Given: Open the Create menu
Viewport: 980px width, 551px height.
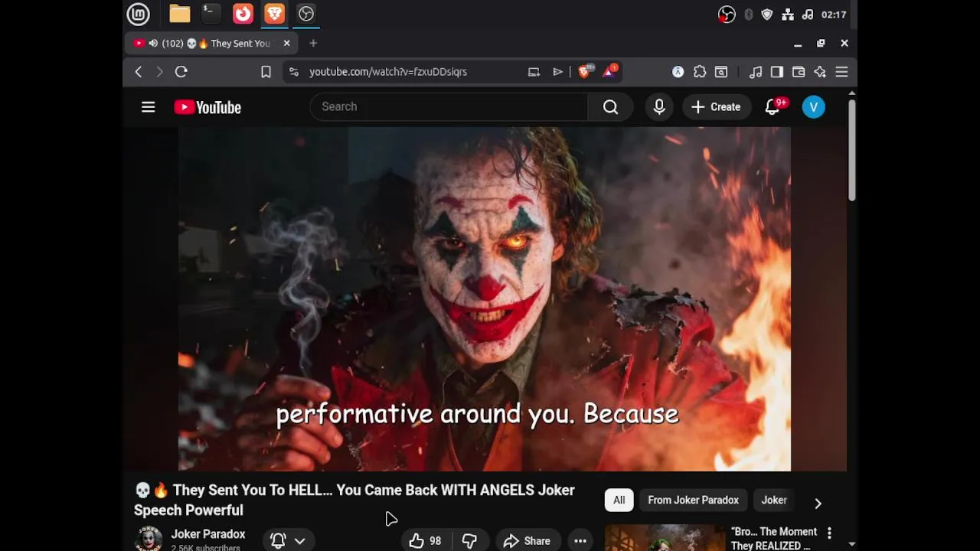Looking at the screenshot, I should click(716, 107).
